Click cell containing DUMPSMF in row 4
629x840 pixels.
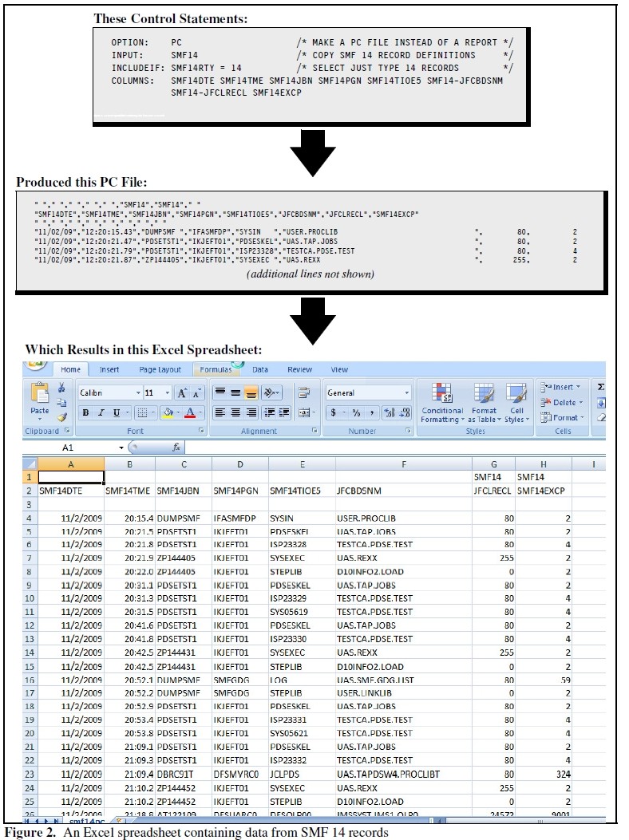coord(184,519)
